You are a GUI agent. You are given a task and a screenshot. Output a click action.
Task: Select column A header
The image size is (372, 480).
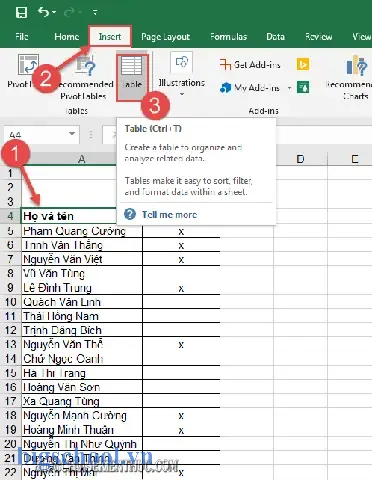pos(82,159)
